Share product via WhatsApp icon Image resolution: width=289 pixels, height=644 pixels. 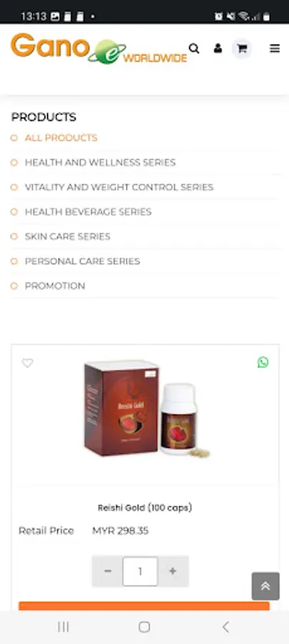pyautogui.click(x=263, y=362)
